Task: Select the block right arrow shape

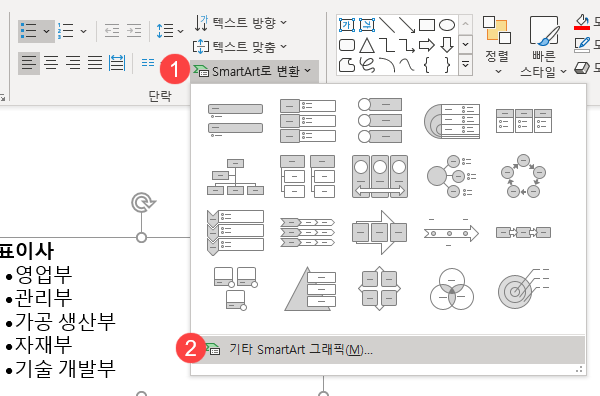Action: (x=427, y=45)
